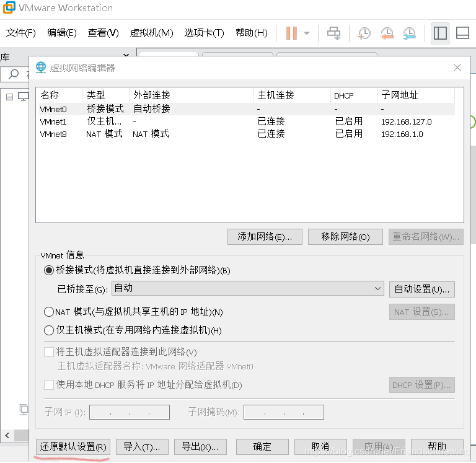Click subnet address 192.168.1.0

click(402, 134)
